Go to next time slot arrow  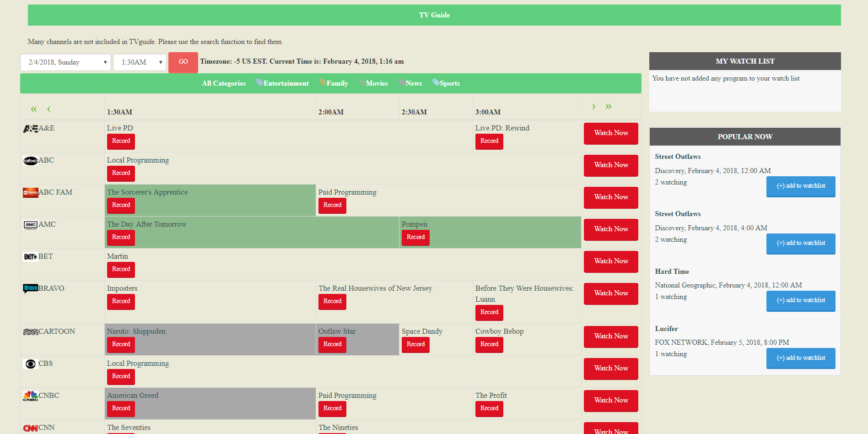(593, 107)
